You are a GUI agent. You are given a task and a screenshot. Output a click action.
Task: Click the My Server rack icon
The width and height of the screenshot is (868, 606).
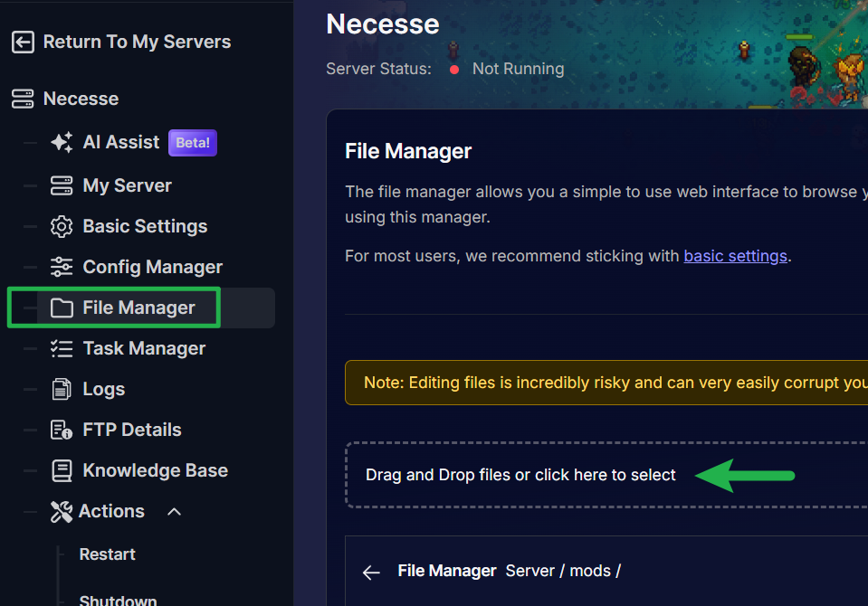[62, 185]
